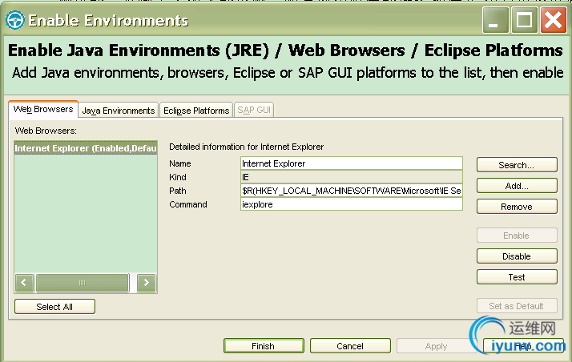Click the browser list horizontal scrollbar thumb

point(82,282)
